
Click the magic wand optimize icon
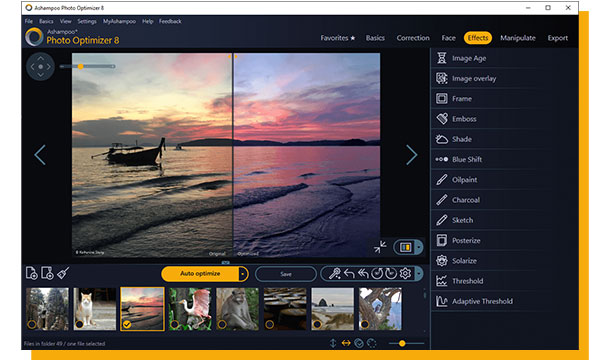(x=334, y=274)
